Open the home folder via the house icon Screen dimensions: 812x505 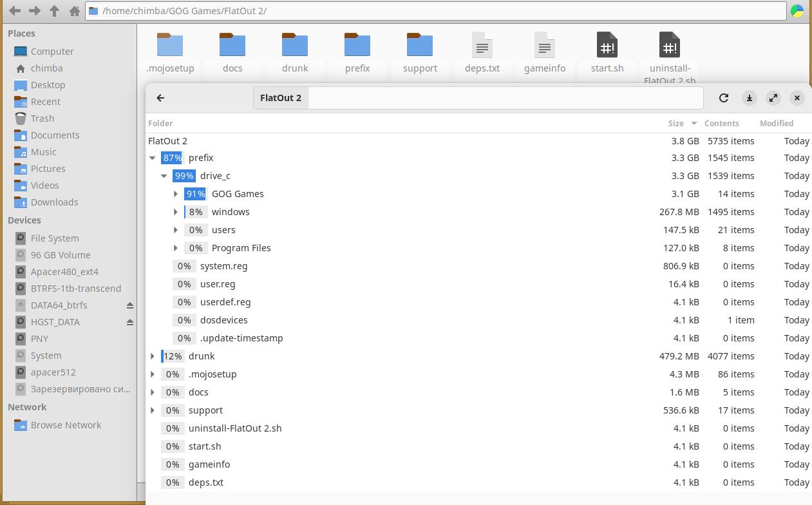(75, 10)
